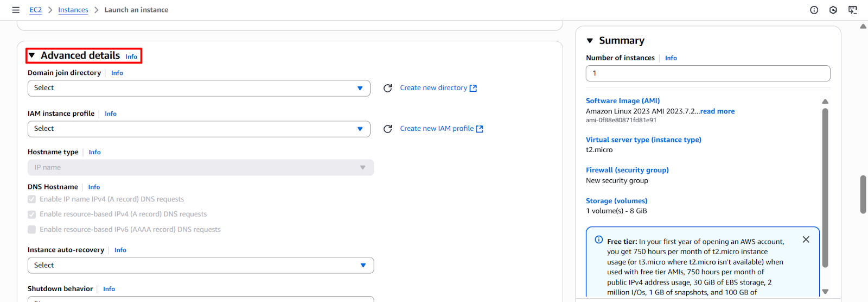
Task: Open Firewall (security group) link
Action: tap(627, 170)
